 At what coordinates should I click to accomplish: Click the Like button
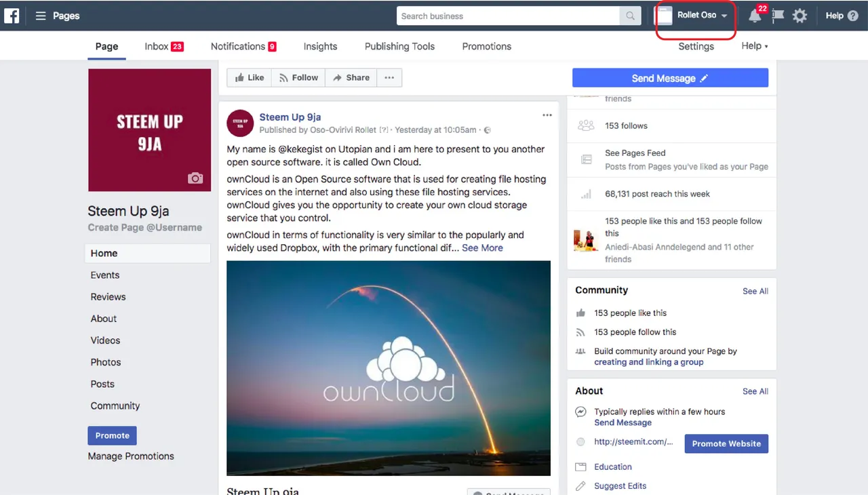click(x=250, y=78)
